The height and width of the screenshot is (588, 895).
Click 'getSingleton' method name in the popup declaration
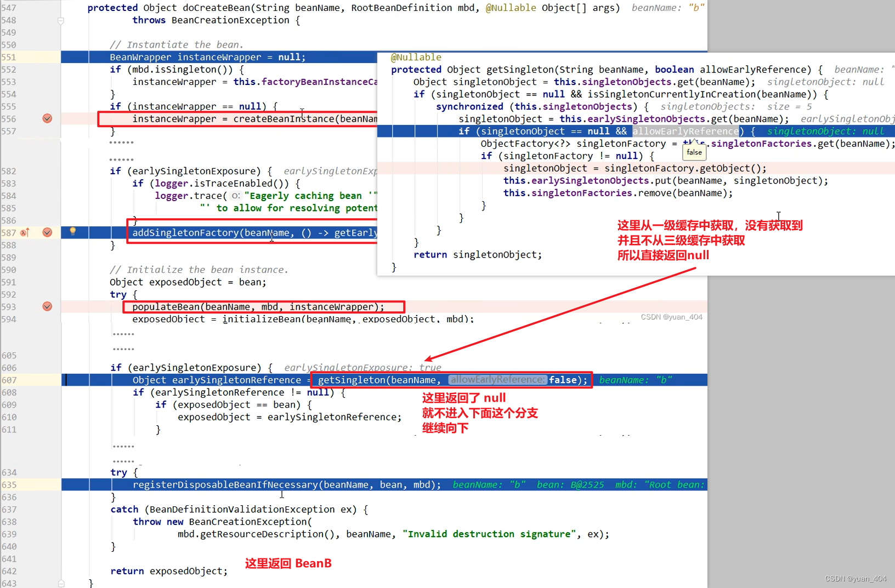[520, 70]
